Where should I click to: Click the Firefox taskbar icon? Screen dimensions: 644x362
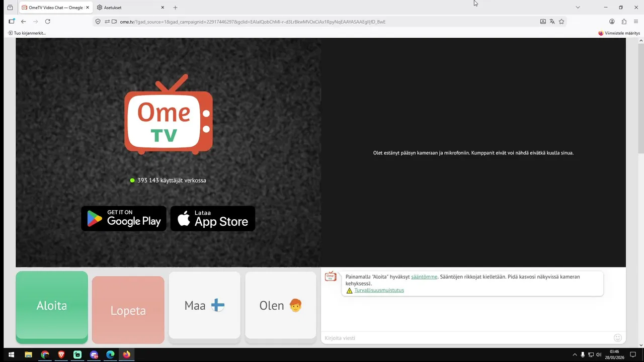(x=126, y=354)
